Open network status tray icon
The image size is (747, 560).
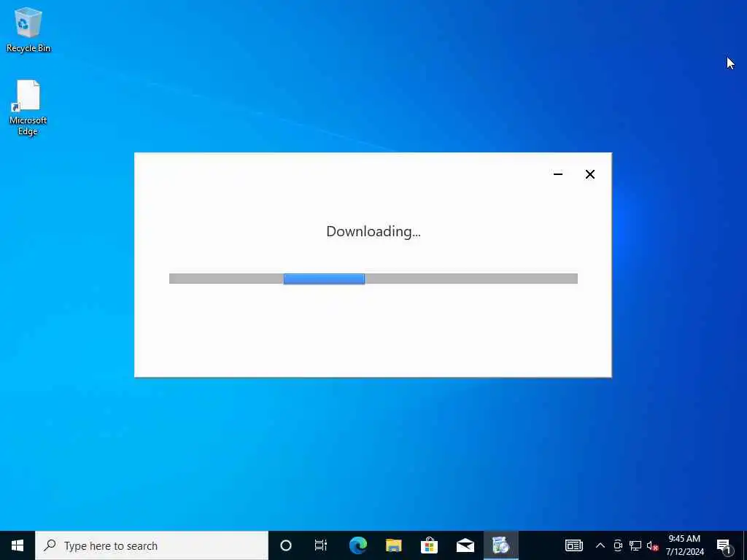click(635, 545)
